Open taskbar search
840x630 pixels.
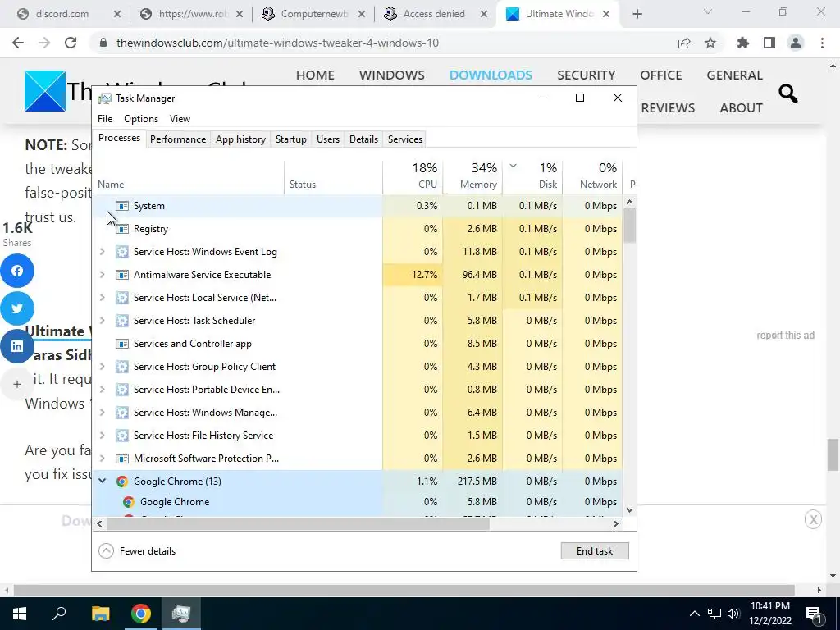[59, 614]
